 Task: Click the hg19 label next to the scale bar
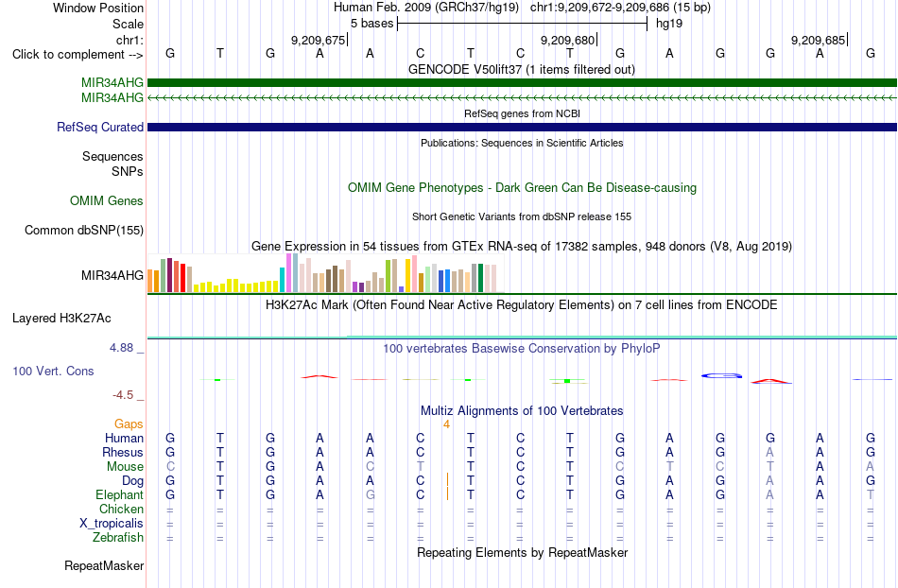click(669, 24)
